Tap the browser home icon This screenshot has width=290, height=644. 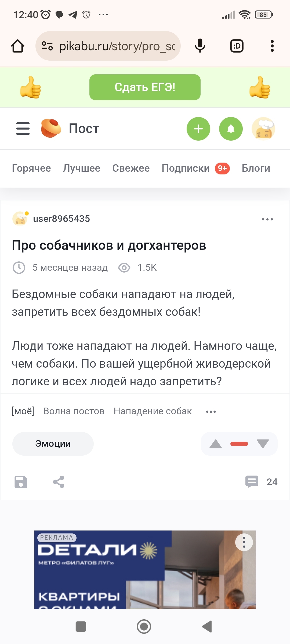pyautogui.click(x=18, y=46)
